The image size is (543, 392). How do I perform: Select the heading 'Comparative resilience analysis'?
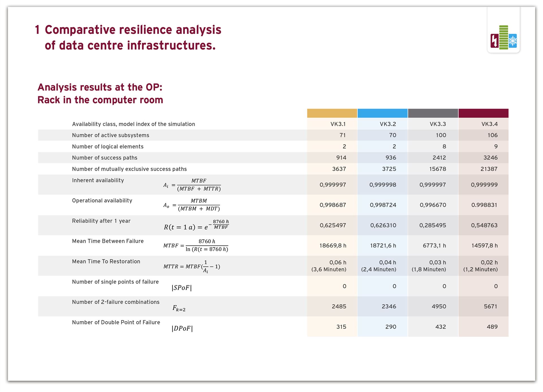point(133,30)
